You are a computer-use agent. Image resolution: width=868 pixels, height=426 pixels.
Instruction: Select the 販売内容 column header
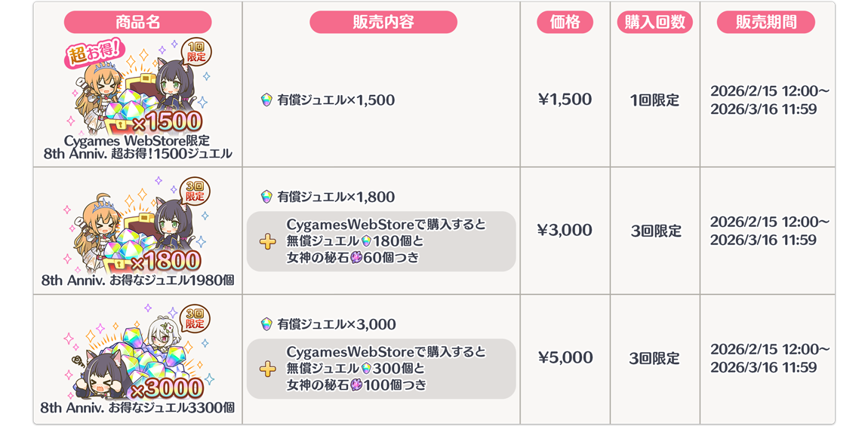click(x=383, y=22)
